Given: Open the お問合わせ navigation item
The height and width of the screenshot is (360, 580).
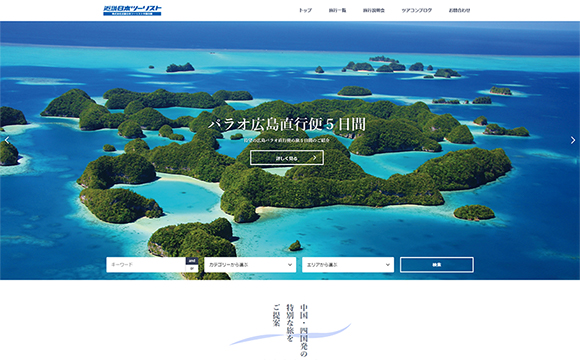Looking at the screenshot, I should pos(459,10).
